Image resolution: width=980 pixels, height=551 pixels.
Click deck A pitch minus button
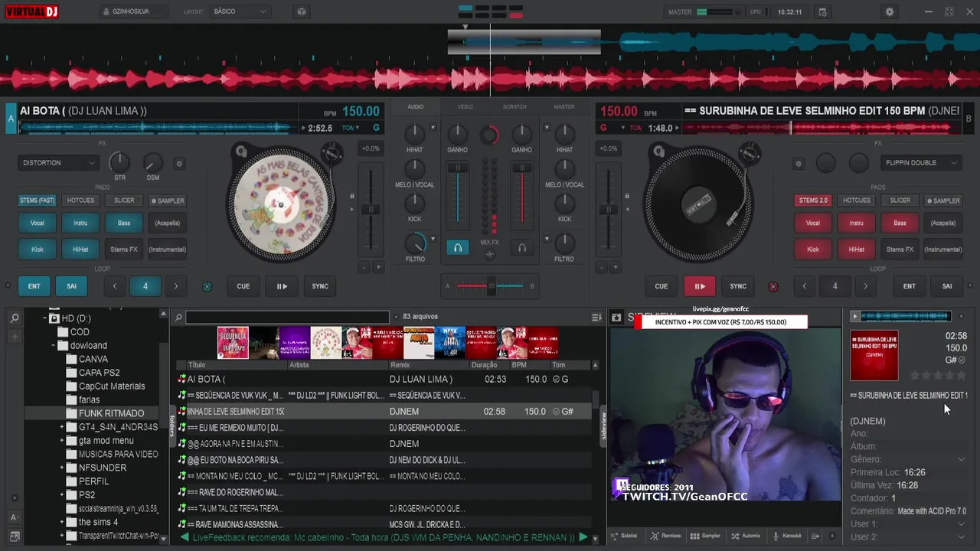click(x=364, y=267)
